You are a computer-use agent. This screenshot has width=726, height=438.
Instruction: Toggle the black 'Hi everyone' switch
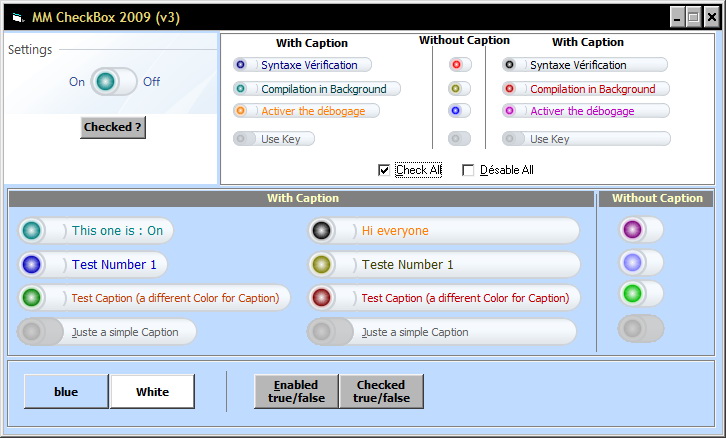pos(322,231)
